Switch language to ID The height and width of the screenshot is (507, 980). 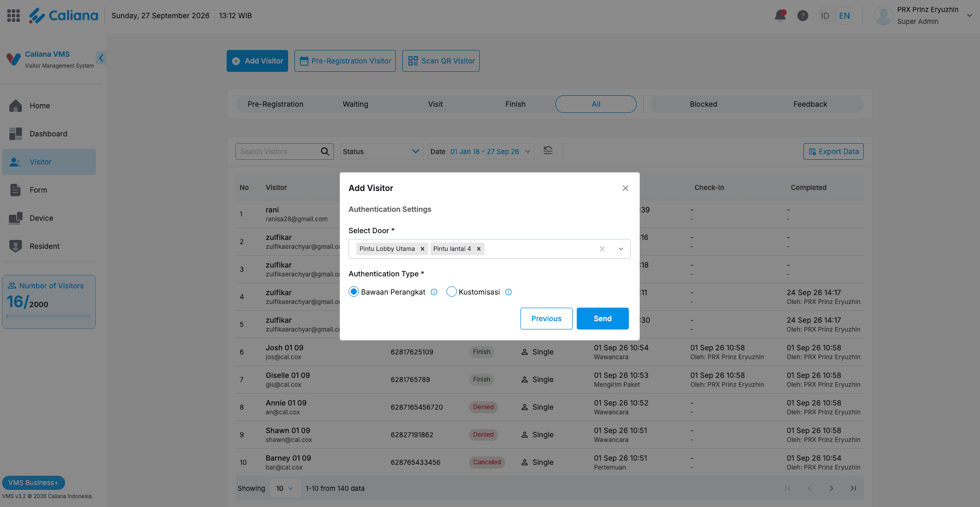click(825, 16)
